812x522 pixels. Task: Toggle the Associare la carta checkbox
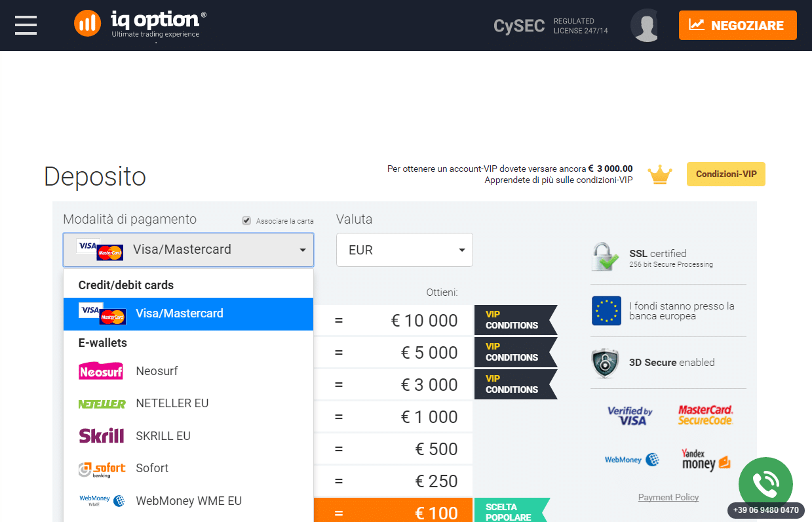pyautogui.click(x=246, y=220)
